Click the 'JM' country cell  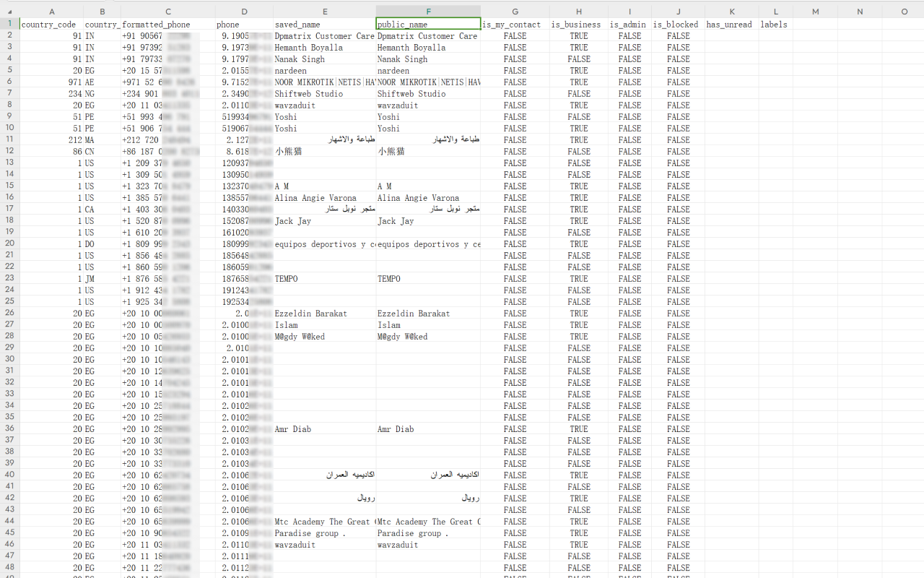pyautogui.click(x=102, y=279)
